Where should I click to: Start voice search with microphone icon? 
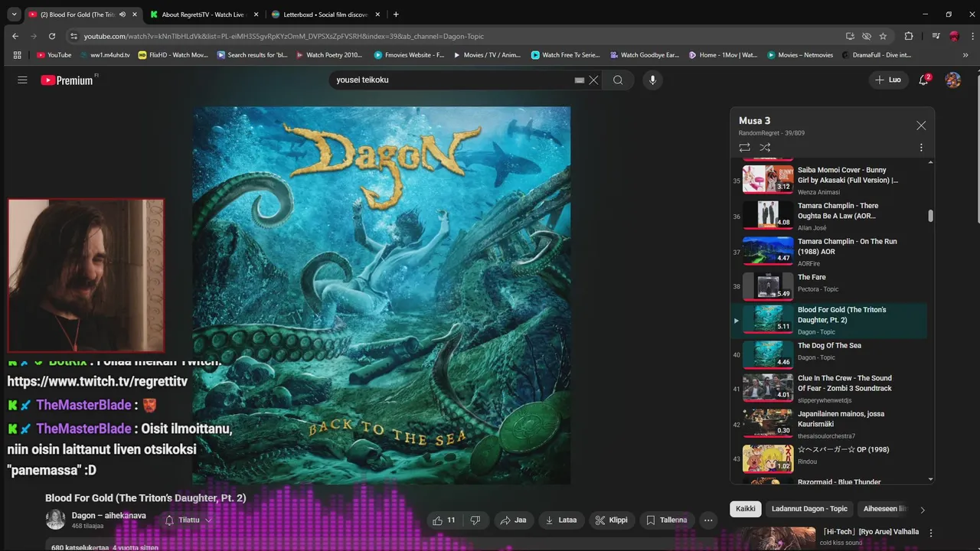[652, 80]
